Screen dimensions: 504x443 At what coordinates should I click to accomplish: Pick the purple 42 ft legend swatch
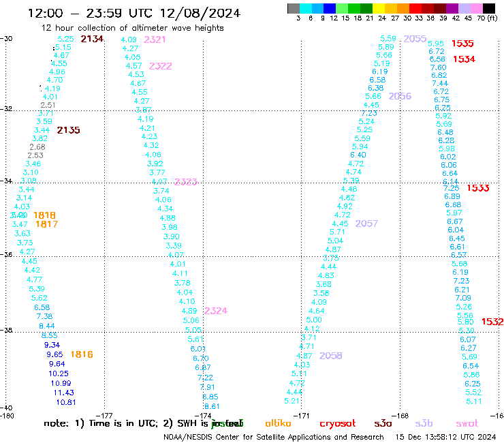click(x=452, y=8)
